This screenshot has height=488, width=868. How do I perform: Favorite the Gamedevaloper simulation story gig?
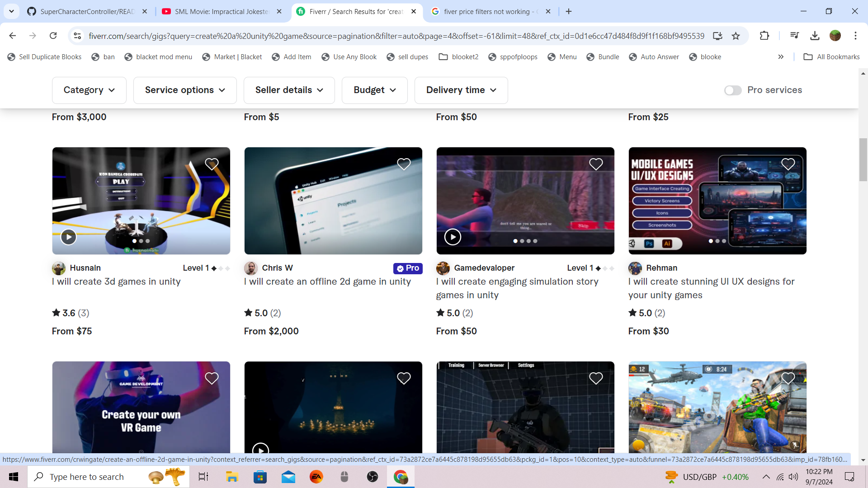(x=596, y=164)
